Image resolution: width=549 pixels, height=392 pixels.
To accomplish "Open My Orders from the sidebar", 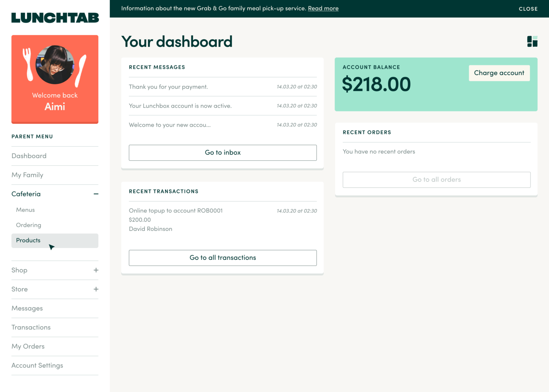I will 28,346.
